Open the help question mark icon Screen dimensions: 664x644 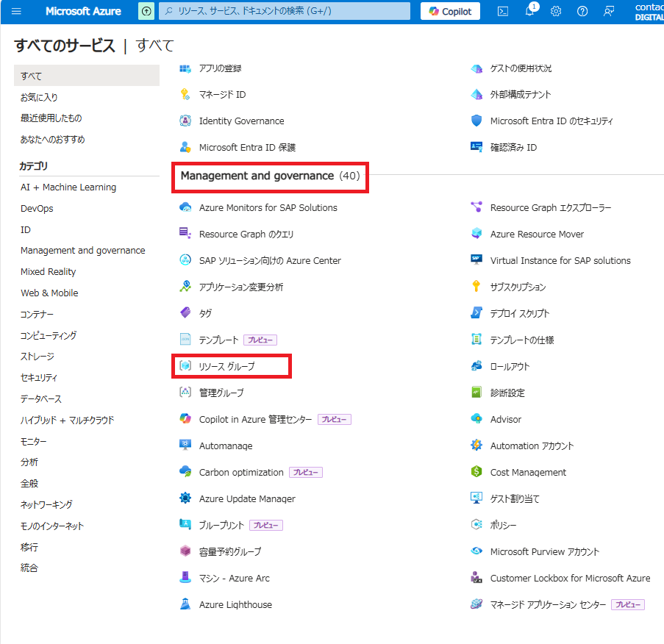click(582, 12)
